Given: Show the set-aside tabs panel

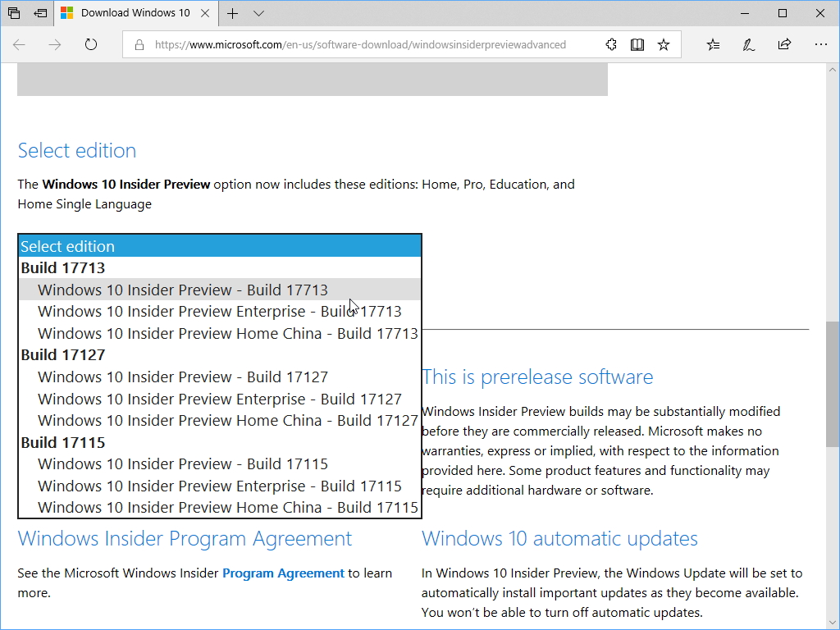Looking at the screenshot, I should (14, 13).
